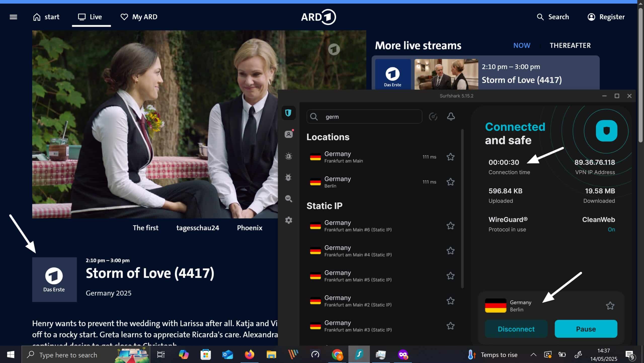Open the Surfshark VPN shield sidebar tab

pos(288,113)
